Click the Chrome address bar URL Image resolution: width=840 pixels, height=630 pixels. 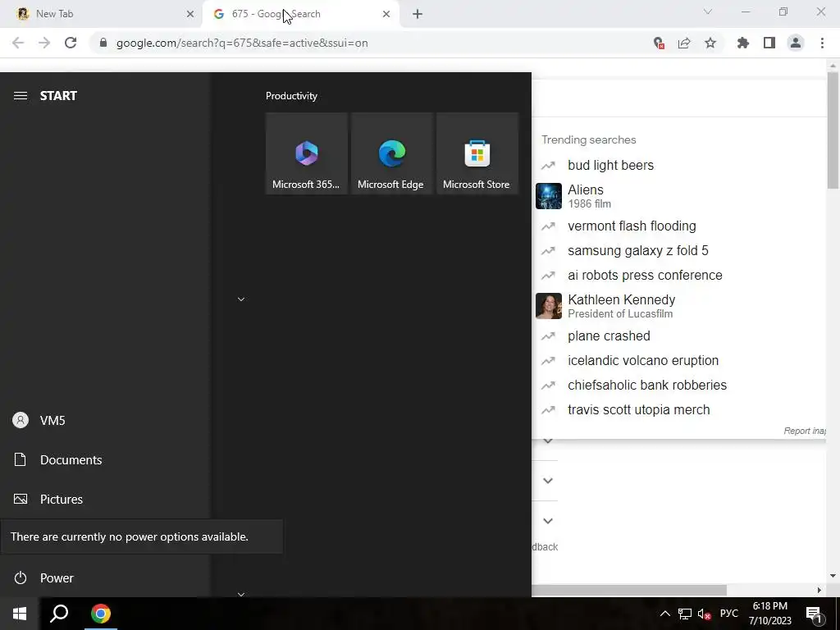click(242, 43)
